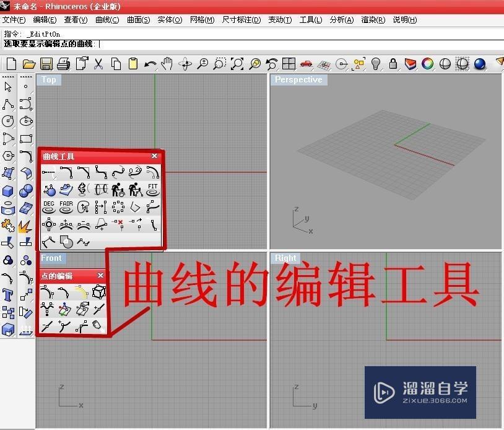Screen dimensions: 504x430
Task: Select the arrow pointer tool
Action: tap(8, 87)
